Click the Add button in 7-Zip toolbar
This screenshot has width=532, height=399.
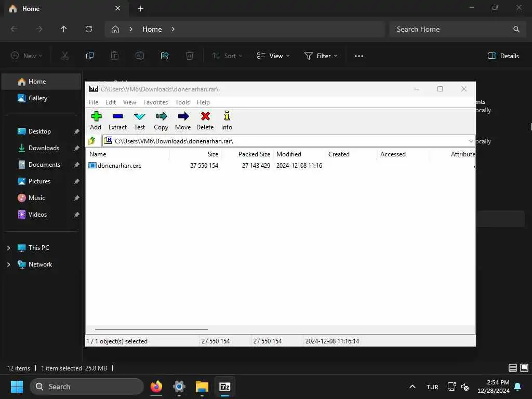point(96,121)
